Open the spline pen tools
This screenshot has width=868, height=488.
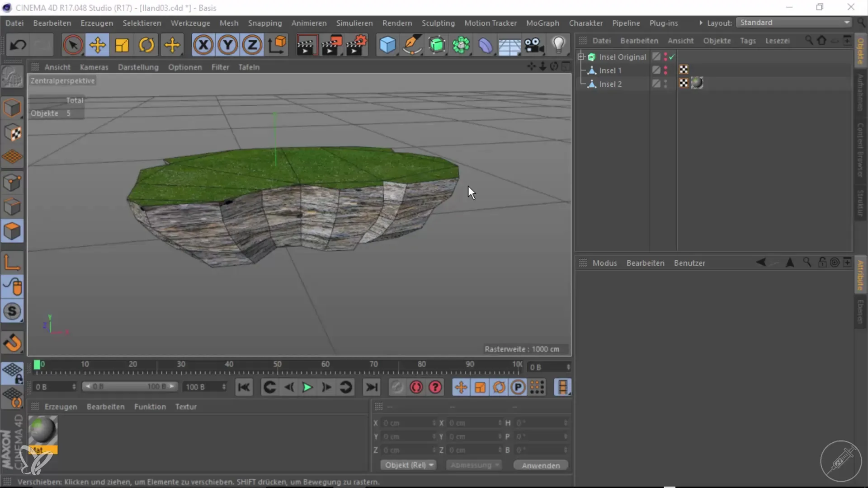[x=412, y=45]
